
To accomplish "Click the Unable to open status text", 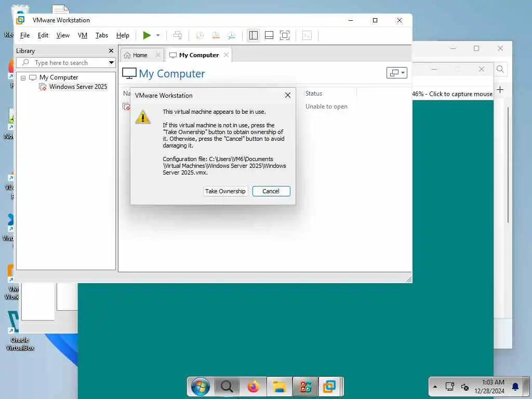I will point(326,107).
